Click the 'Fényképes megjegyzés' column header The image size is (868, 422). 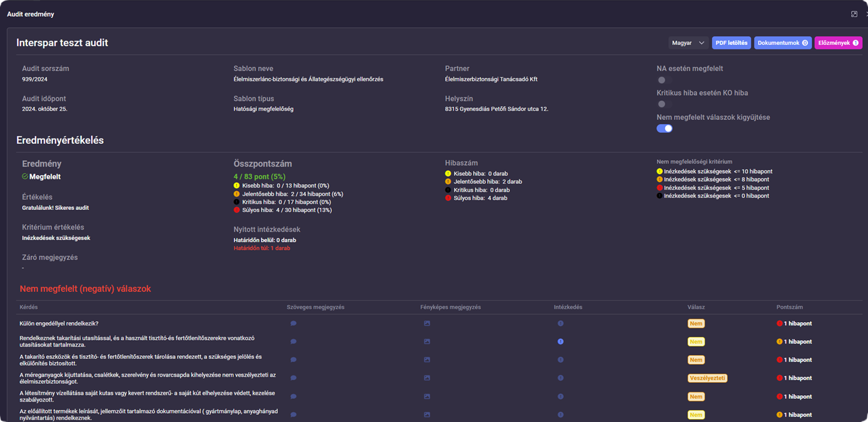pyautogui.click(x=450, y=307)
